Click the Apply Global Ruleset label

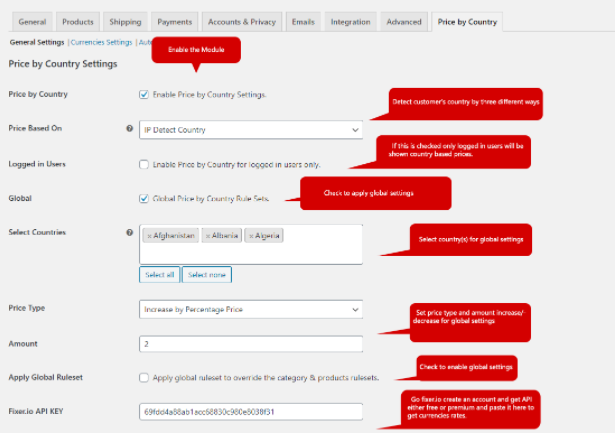click(45, 377)
